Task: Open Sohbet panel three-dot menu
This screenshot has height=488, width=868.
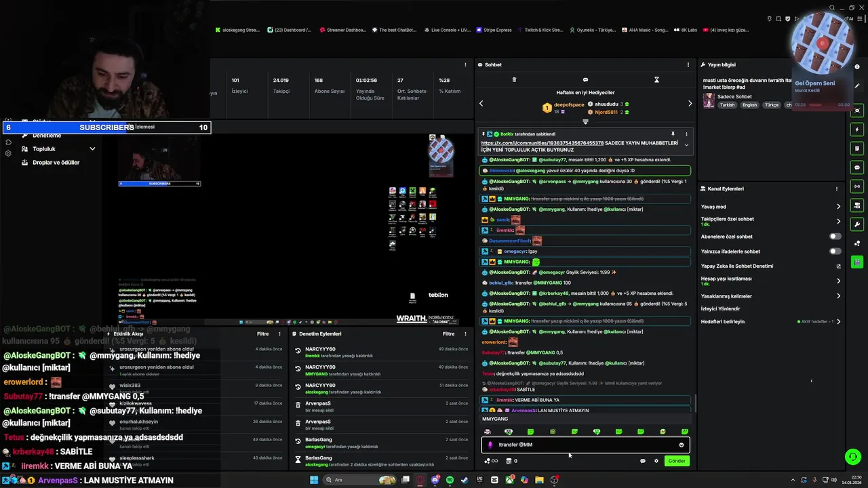Action: pyautogui.click(x=688, y=65)
